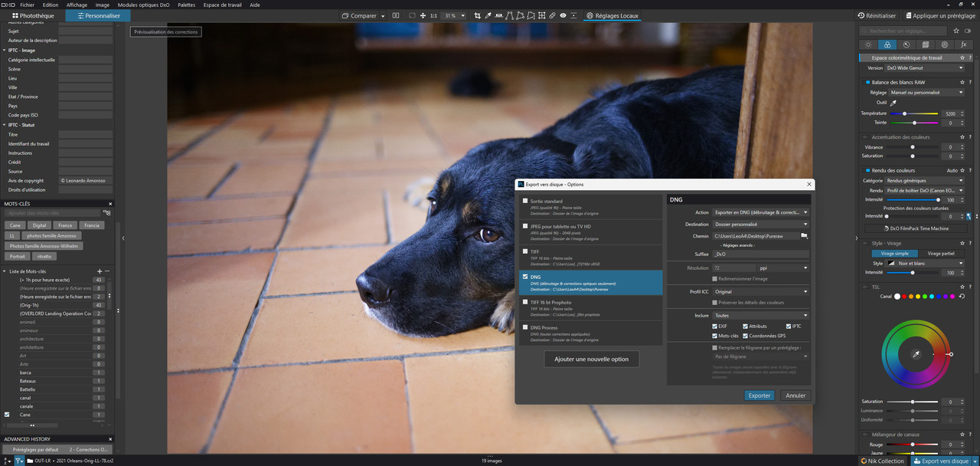The image size is (980, 466).
Task: Click the saturated colors protection wand icon
Action: pos(969,216)
